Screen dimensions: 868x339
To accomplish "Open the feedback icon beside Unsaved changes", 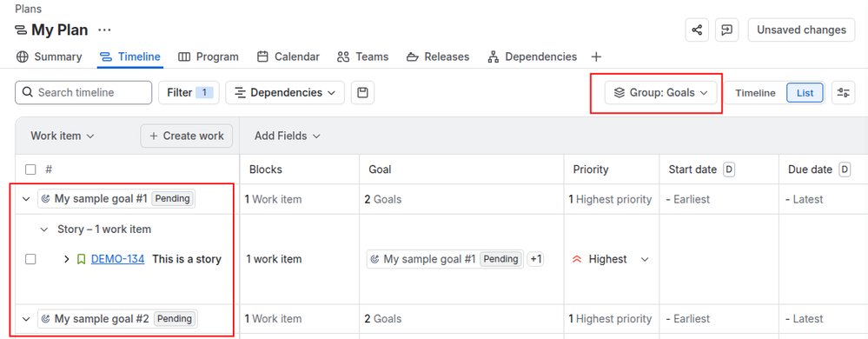I will [x=727, y=30].
